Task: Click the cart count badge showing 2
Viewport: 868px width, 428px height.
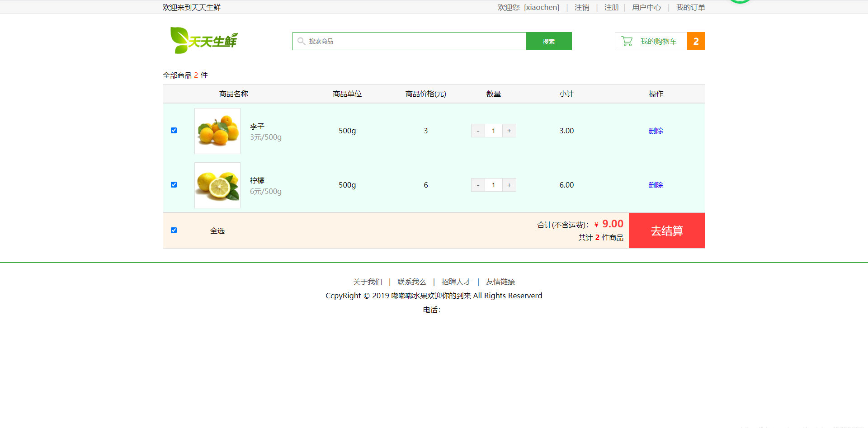Action: 696,41
